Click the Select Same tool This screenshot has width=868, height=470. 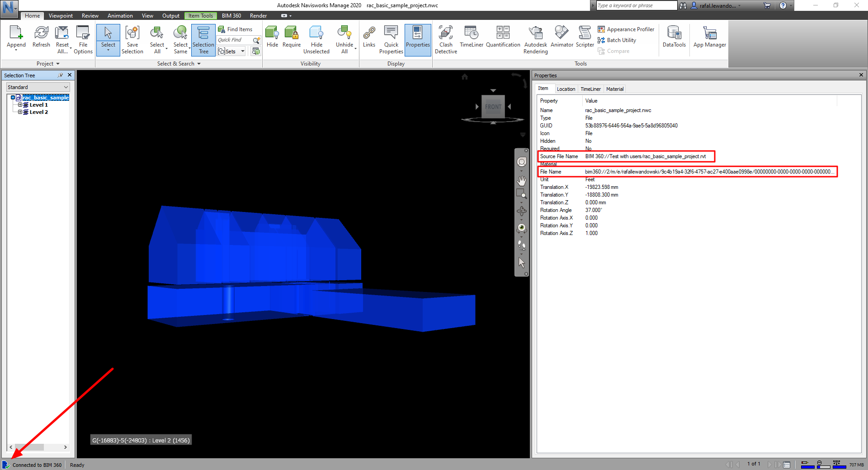click(181, 40)
